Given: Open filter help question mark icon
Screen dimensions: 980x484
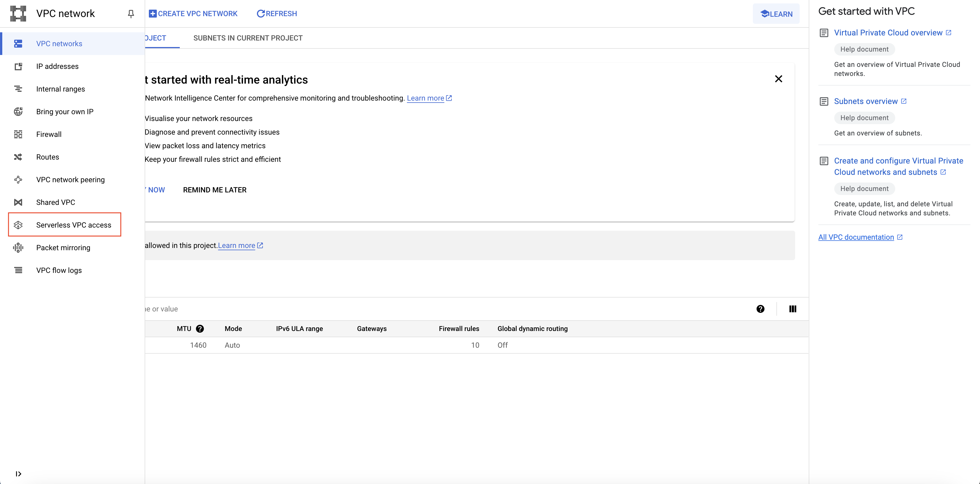Looking at the screenshot, I should [760, 309].
